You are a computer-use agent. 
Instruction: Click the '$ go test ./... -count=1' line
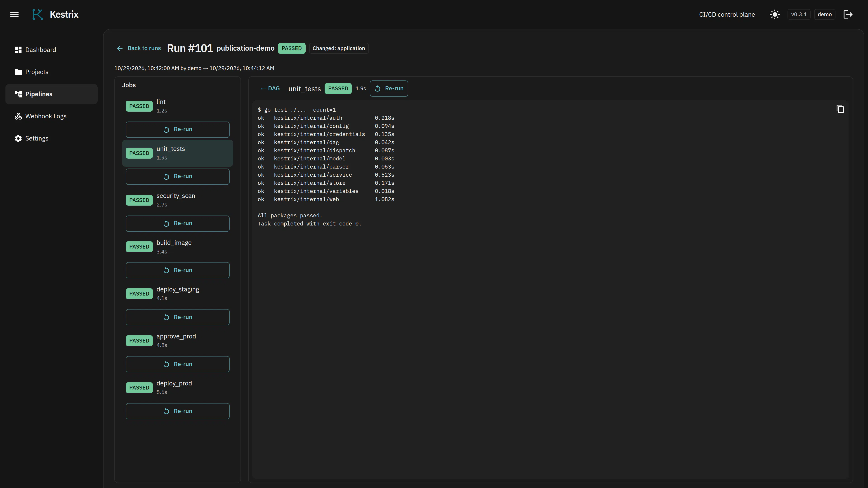(297, 110)
